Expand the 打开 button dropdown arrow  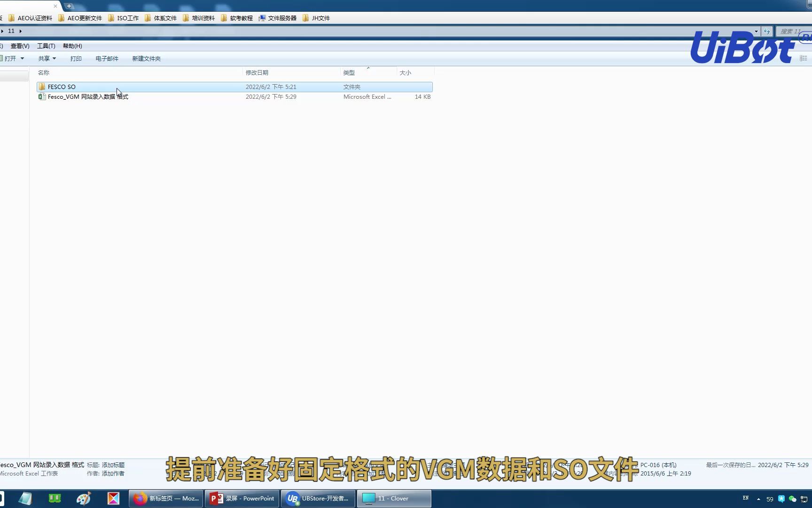[22, 58]
